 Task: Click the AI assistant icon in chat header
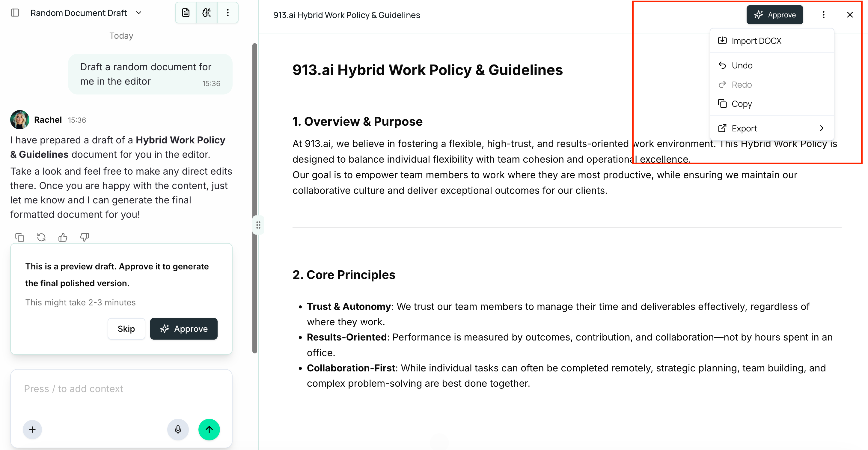[x=207, y=13]
